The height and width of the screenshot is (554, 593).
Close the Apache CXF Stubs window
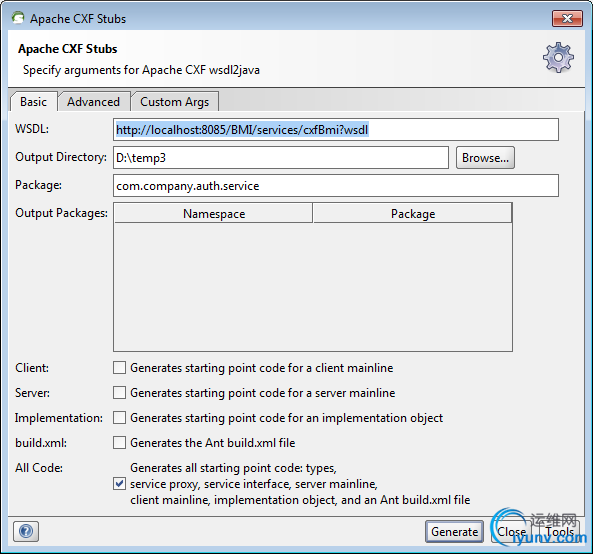coord(567,19)
